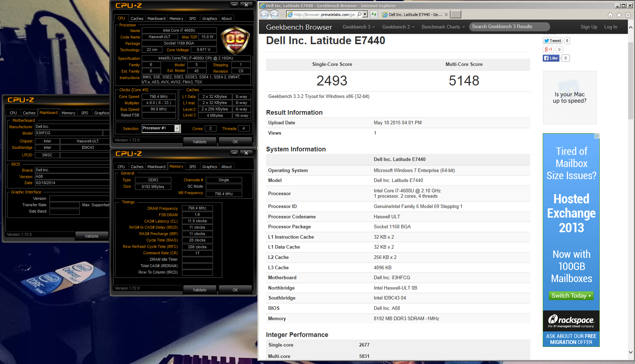The image size is (635, 364).
Task: Maximize the Internet Explorer window
Action: click(x=624, y=5)
